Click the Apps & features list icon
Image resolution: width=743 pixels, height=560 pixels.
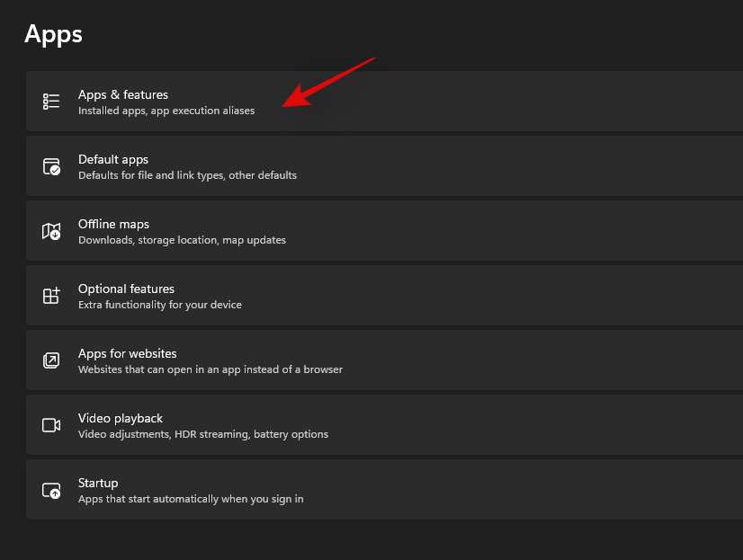point(51,102)
